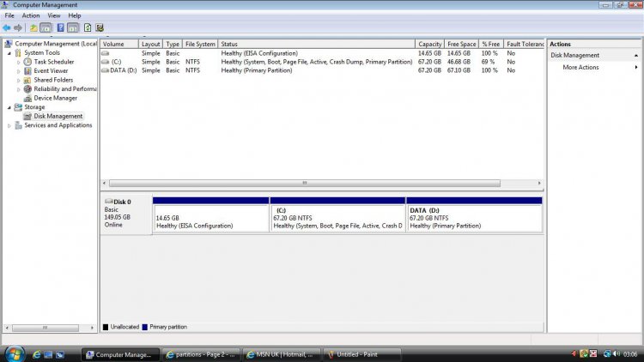This screenshot has height=362, width=644.
Task: Expand the More Actions submenu arrow
Action: (636, 67)
